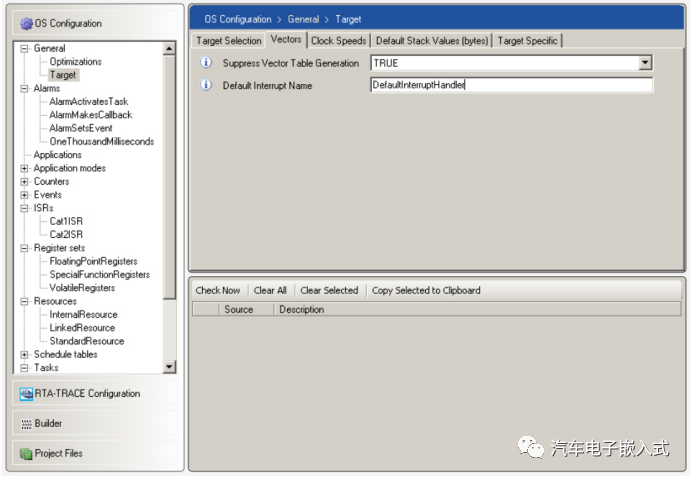This screenshot has height=479, width=692.
Task: Click info icon beside Default Interrupt Name
Action: coord(206,85)
